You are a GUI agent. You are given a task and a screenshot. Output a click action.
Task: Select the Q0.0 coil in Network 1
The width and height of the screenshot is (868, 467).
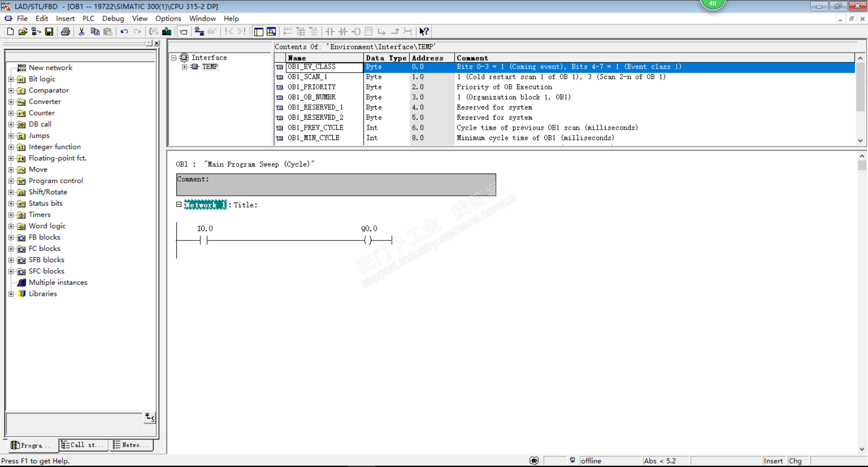coord(368,240)
